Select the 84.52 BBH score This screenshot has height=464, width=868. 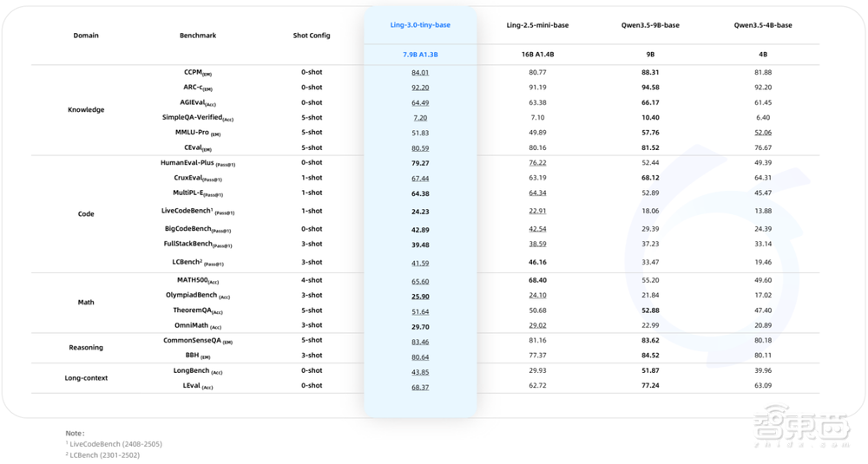[650, 356]
